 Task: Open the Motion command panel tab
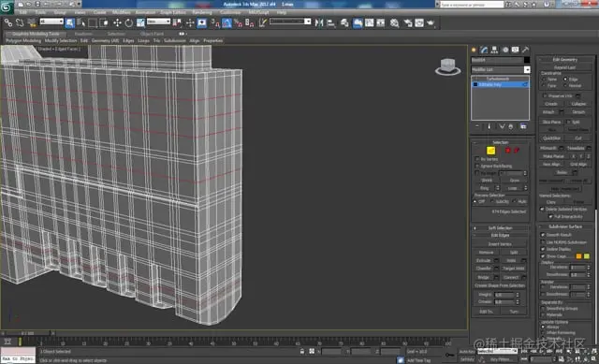[505, 50]
